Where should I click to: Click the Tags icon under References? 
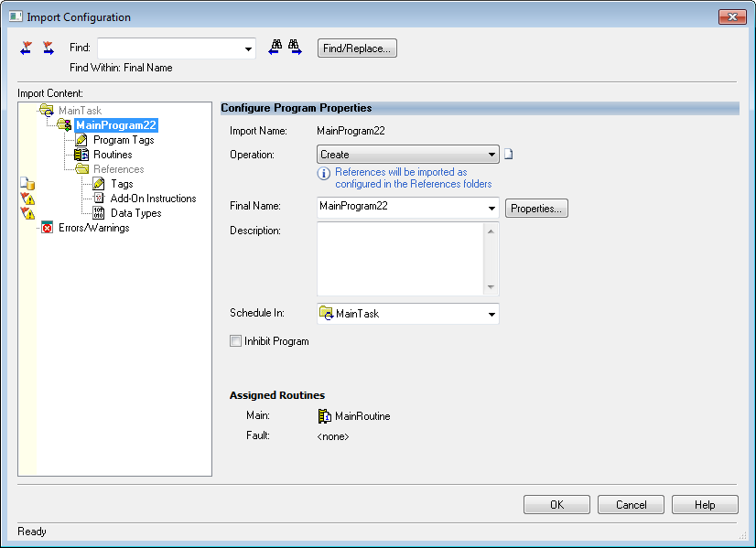pos(99,184)
